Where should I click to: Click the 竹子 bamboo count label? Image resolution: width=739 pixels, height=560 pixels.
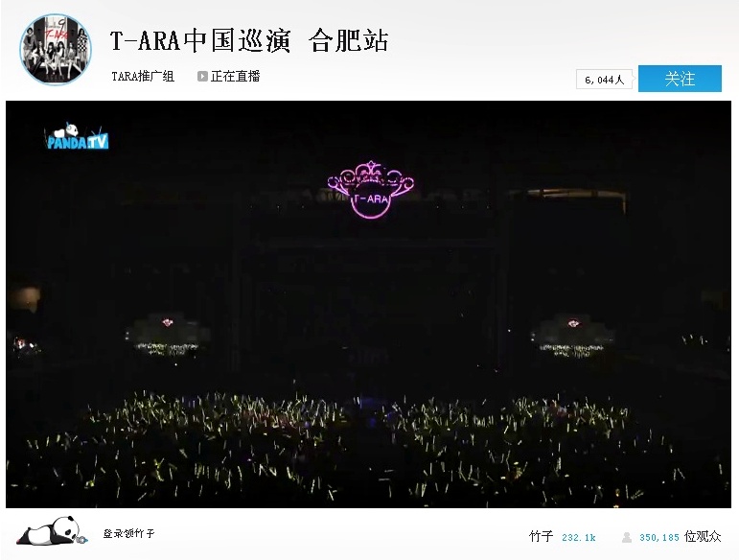pyautogui.click(x=541, y=536)
